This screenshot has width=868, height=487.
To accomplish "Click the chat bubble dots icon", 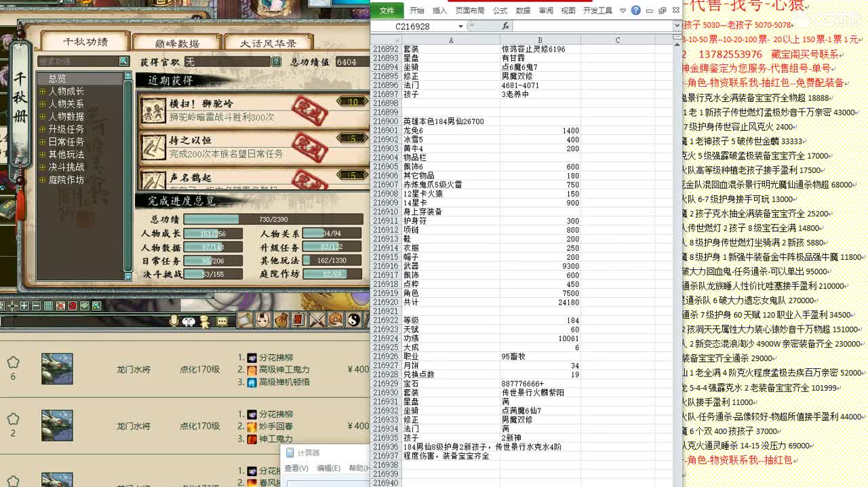I will pyautogui.click(x=222, y=321).
